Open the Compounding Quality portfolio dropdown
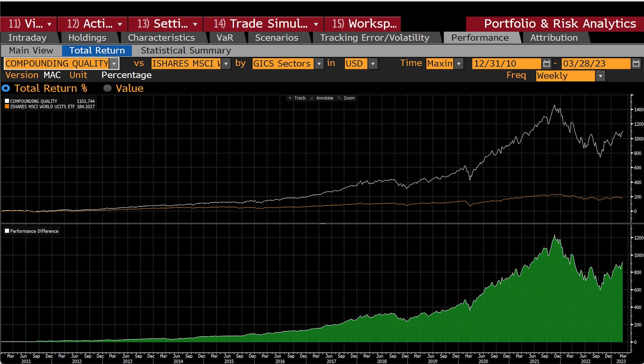This screenshot has width=644, height=364. tap(114, 64)
